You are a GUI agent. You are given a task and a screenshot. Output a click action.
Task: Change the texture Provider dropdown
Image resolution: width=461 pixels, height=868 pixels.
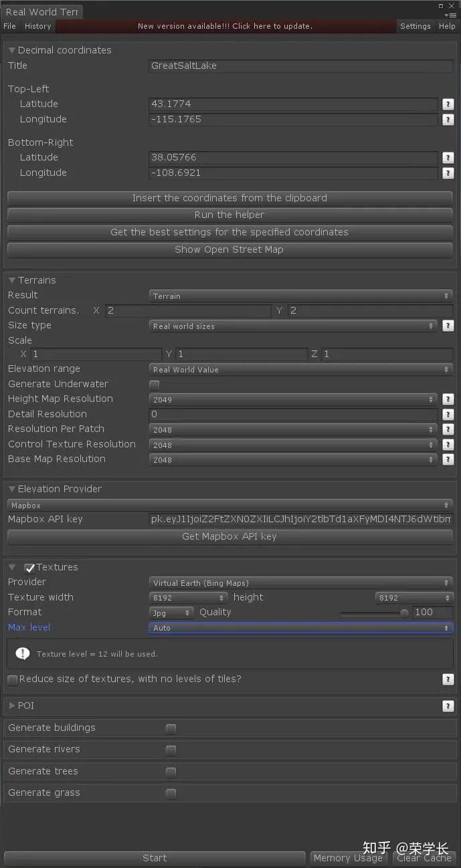pyautogui.click(x=301, y=582)
